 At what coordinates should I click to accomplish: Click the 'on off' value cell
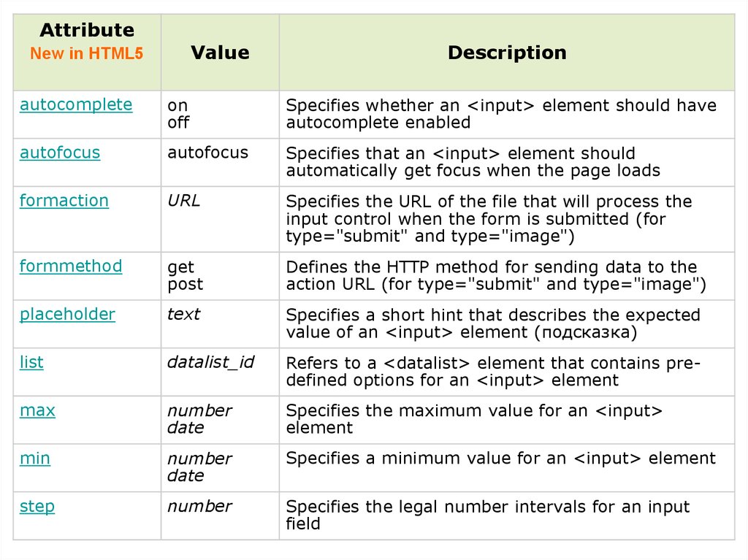coord(179,113)
